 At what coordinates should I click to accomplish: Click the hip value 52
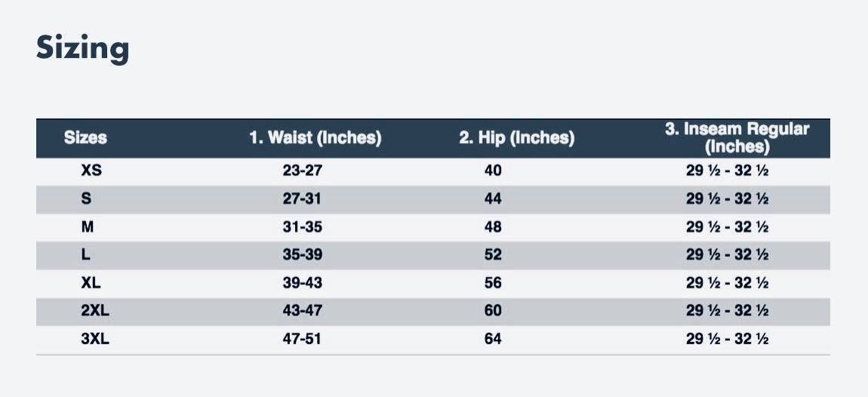click(493, 254)
